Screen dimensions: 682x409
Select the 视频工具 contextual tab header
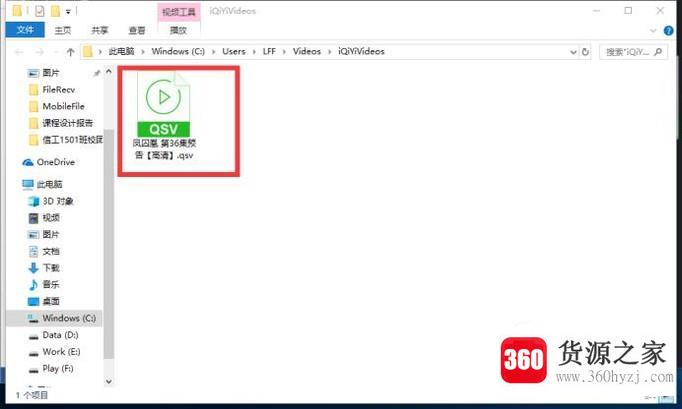coord(178,12)
